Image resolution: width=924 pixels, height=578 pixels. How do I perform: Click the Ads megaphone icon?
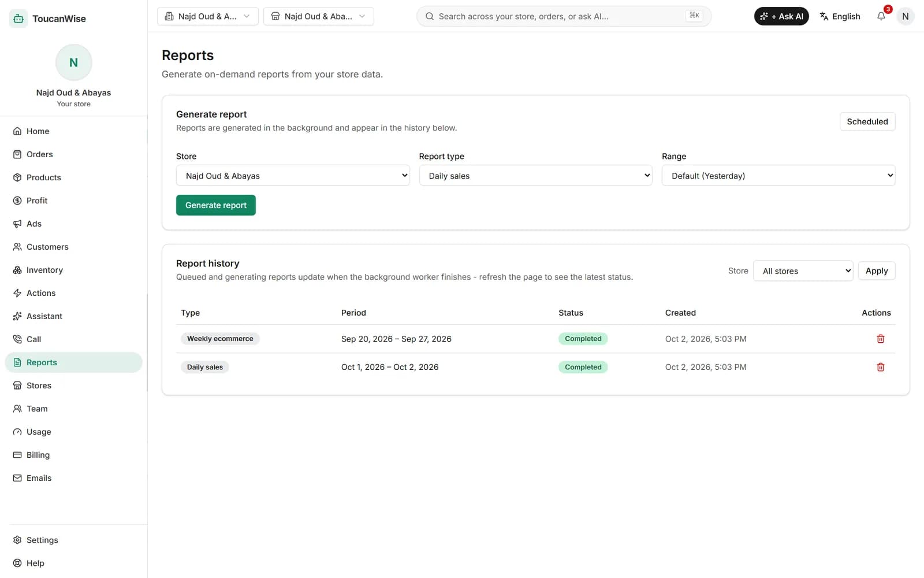pyautogui.click(x=17, y=224)
